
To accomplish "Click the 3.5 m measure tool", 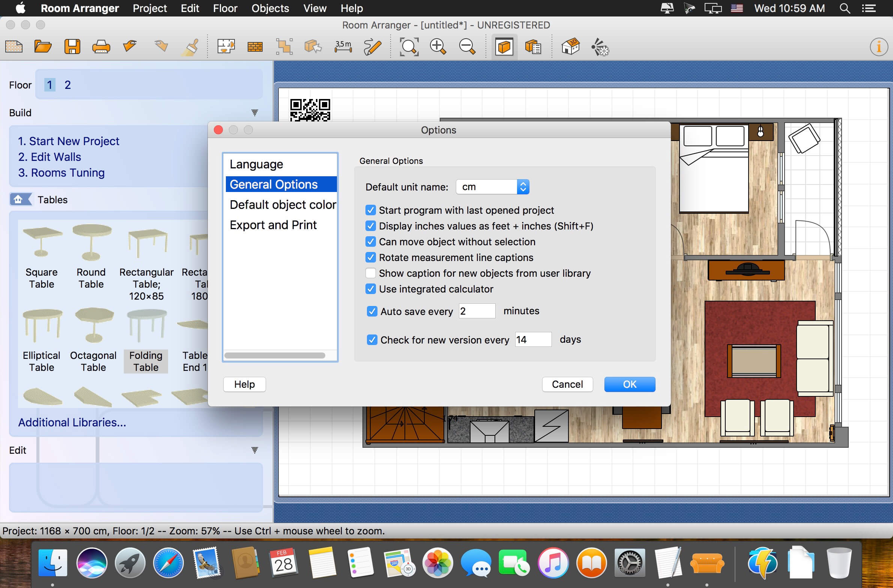I will tap(343, 47).
